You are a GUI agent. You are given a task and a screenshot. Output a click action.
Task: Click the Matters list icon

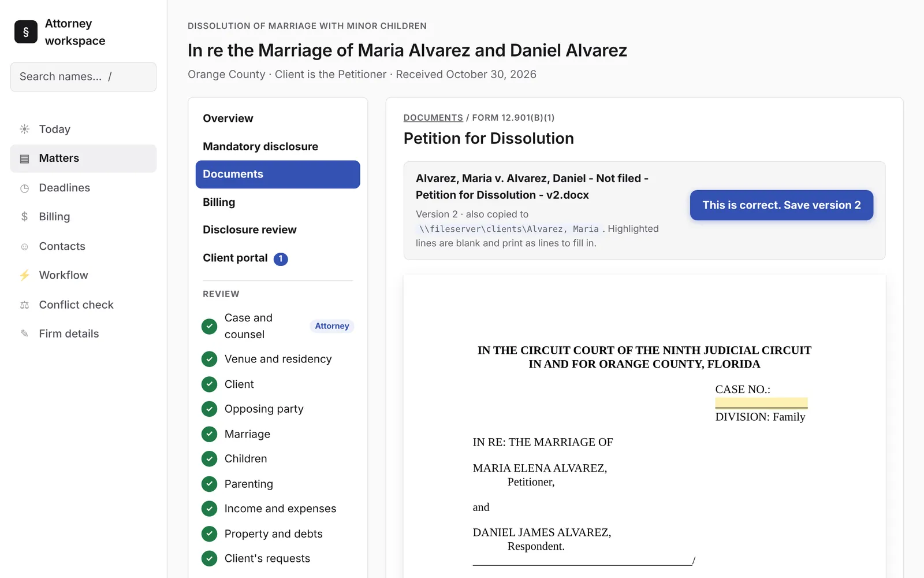click(x=24, y=158)
